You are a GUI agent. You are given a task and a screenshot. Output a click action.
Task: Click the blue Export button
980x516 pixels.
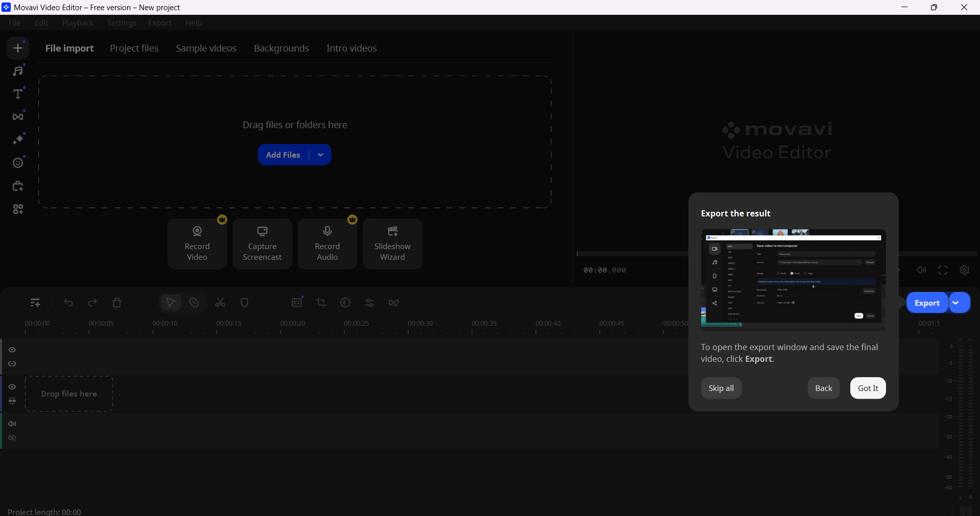(927, 303)
